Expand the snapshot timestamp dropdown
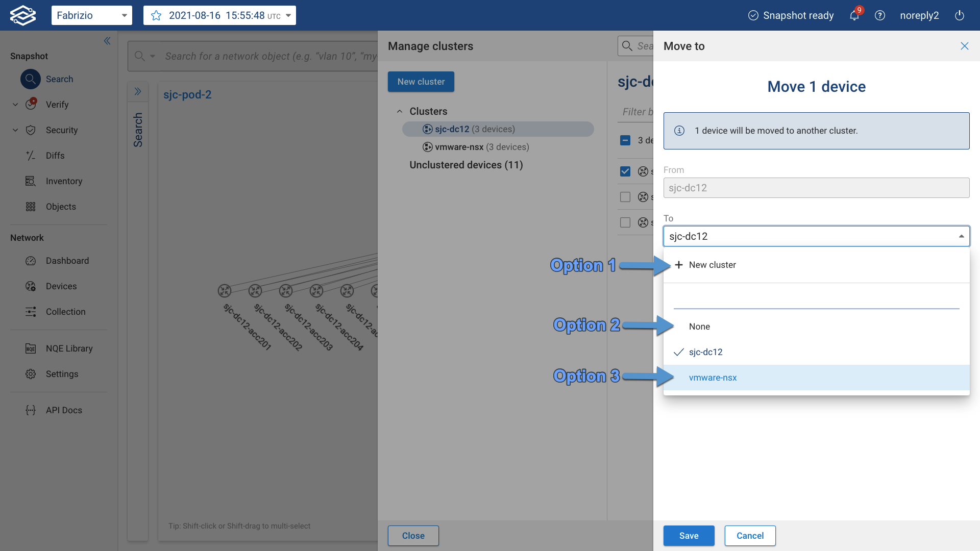The height and width of the screenshot is (551, 980). point(287,15)
